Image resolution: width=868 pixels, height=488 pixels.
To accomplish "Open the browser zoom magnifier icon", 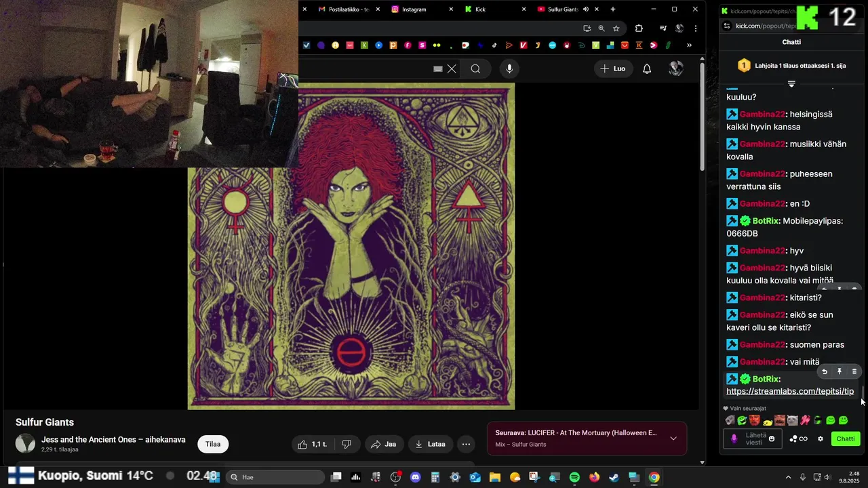I will 601,28.
